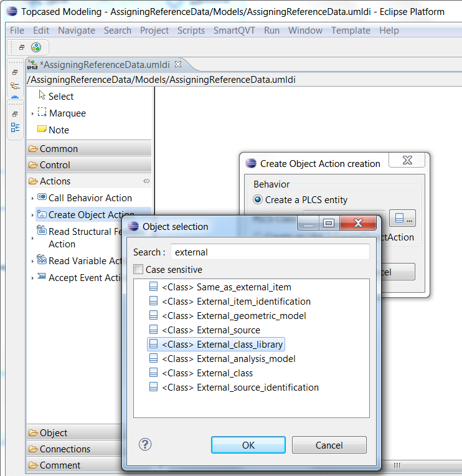462x476 pixels.
Task: Pick the Note tool in palette
Action: click(42, 130)
